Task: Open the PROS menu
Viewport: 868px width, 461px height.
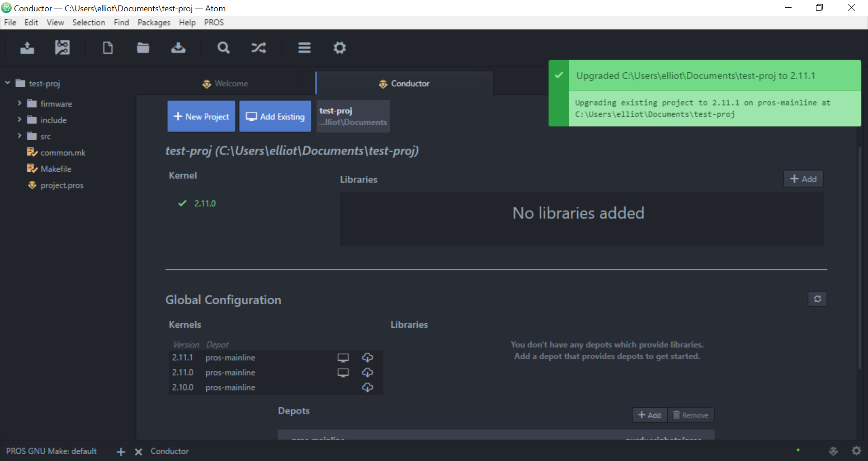Action: pos(214,23)
